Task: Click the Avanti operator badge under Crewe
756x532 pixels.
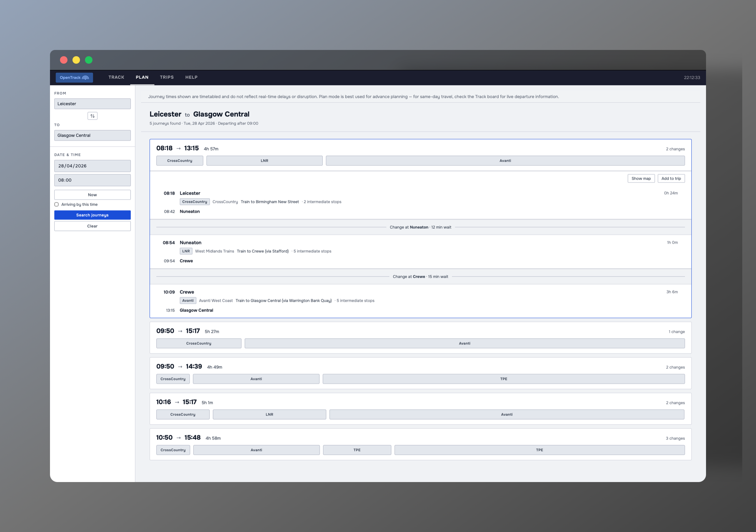Action: tap(188, 300)
